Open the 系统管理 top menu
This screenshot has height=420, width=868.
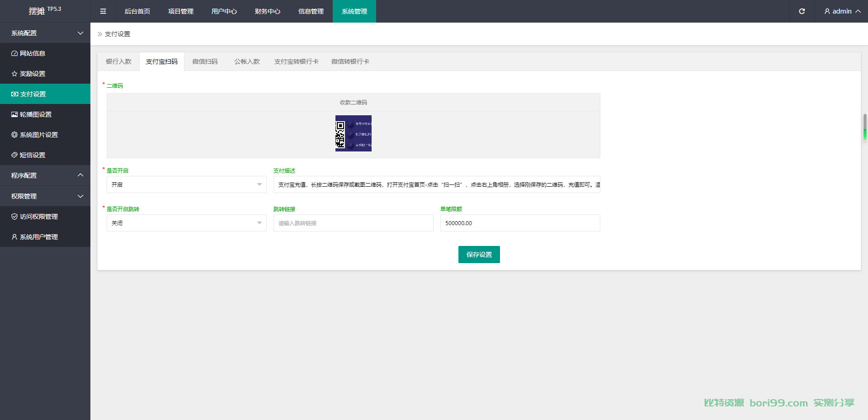coord(354,11)
